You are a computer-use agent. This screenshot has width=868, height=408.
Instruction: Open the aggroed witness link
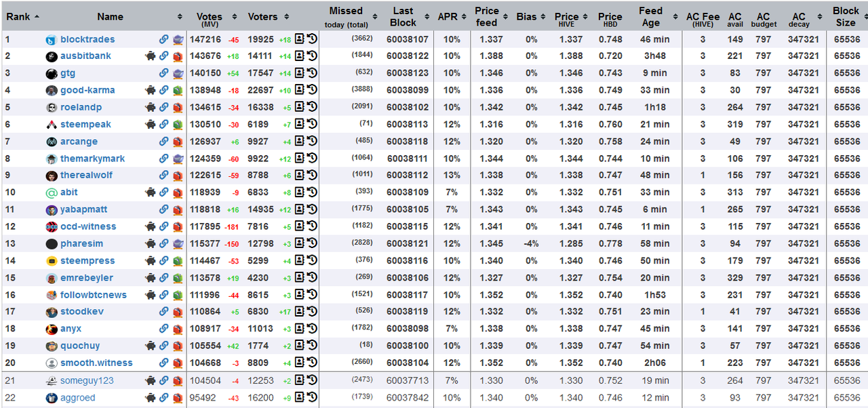tap(77, 398)
